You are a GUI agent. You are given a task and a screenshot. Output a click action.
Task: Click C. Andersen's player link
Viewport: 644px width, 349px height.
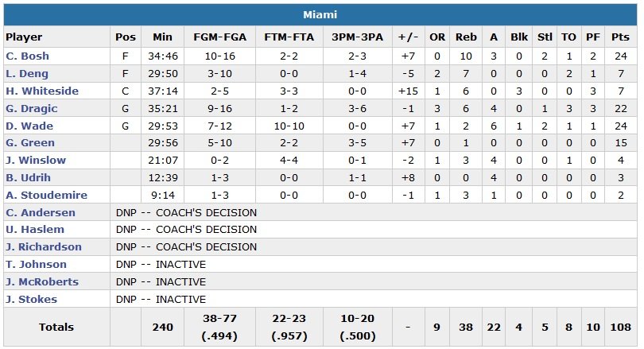pos(41,212)
